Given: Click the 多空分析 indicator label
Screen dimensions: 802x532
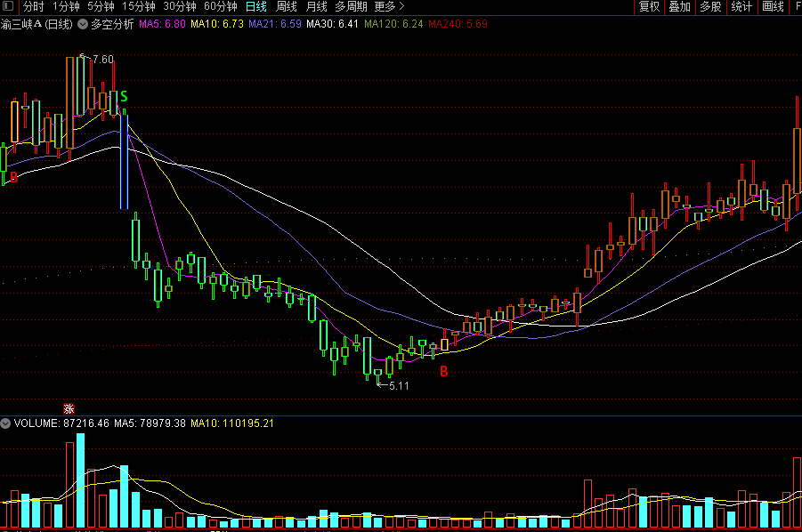Looking at the screenshot, I should click(112, 24).
